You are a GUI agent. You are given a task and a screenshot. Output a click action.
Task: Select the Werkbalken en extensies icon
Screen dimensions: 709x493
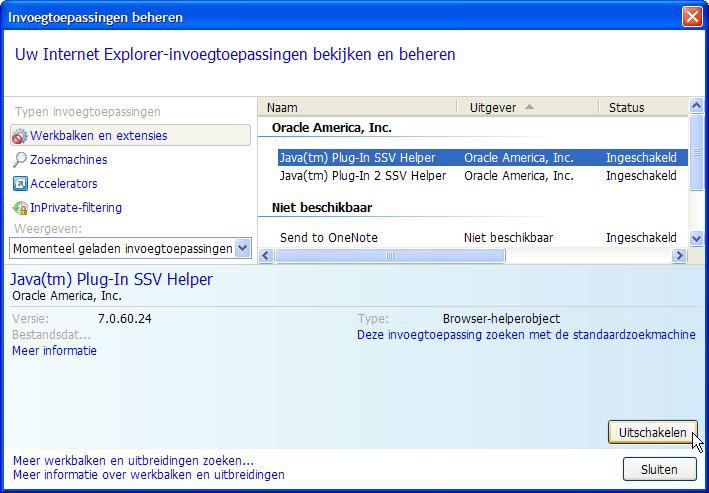tap(20, 136)
